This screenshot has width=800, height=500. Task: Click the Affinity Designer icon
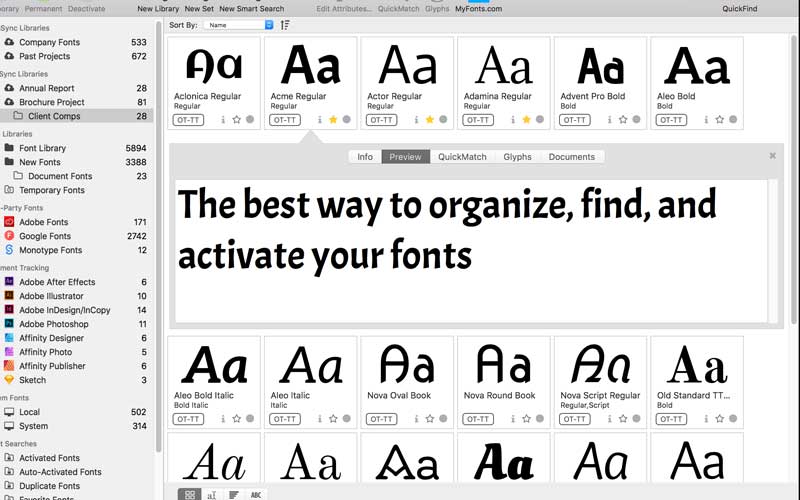[x=9, y=338]
